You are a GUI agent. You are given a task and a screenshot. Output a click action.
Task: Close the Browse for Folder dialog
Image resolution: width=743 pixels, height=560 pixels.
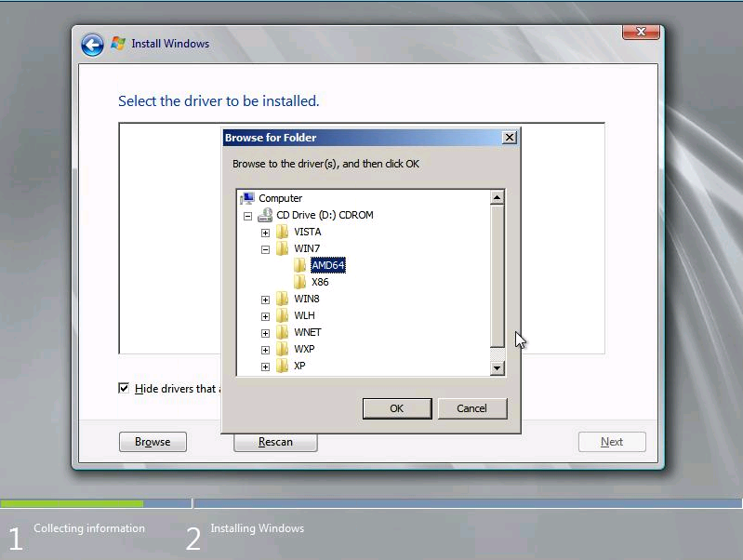510,138
